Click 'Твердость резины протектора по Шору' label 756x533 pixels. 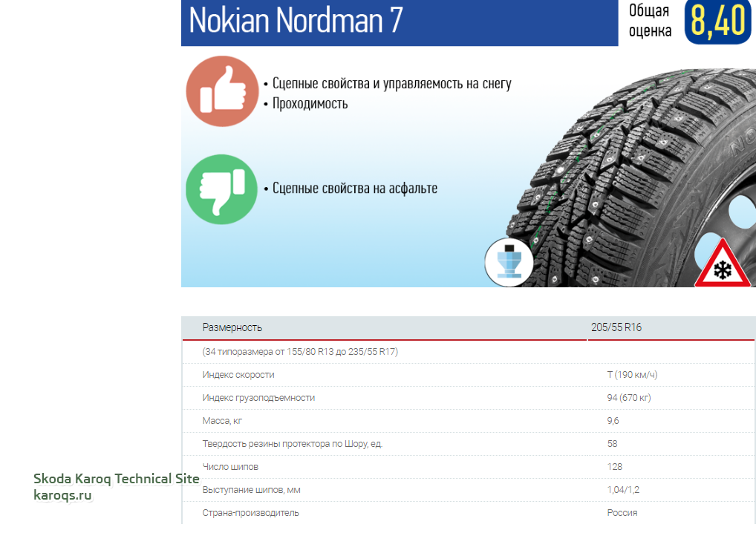tap(292, 444)
